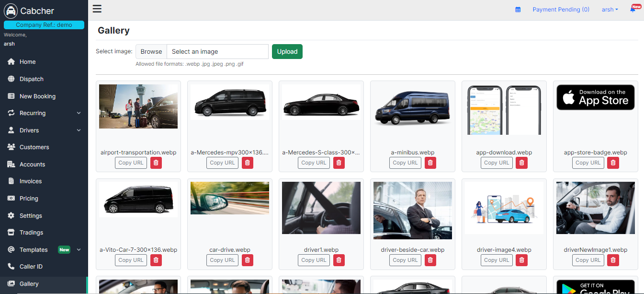Image resolution: width=644 pixels, height=294 pixels.
Task: Click the hamburger menu icon
Action: 97,9
